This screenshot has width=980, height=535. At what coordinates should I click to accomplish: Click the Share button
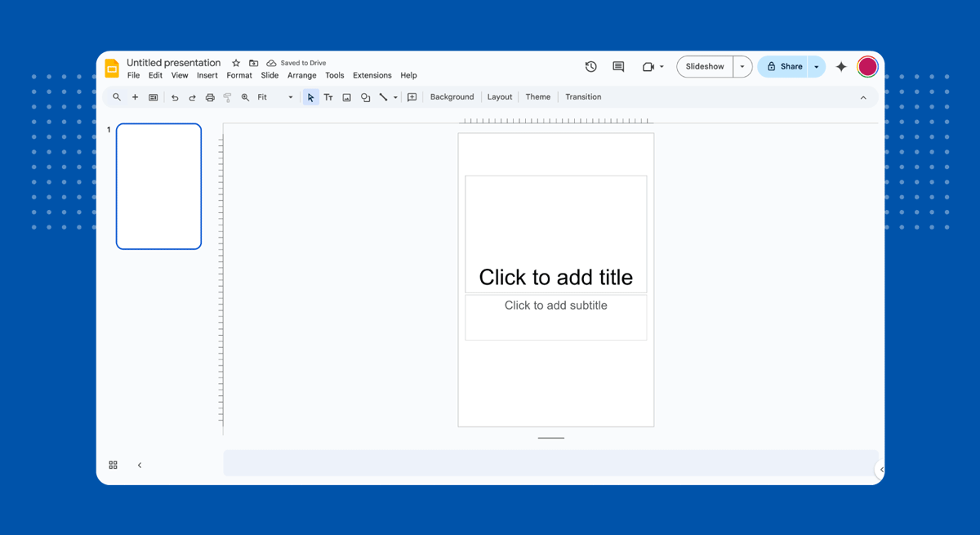tap(783, 67)
